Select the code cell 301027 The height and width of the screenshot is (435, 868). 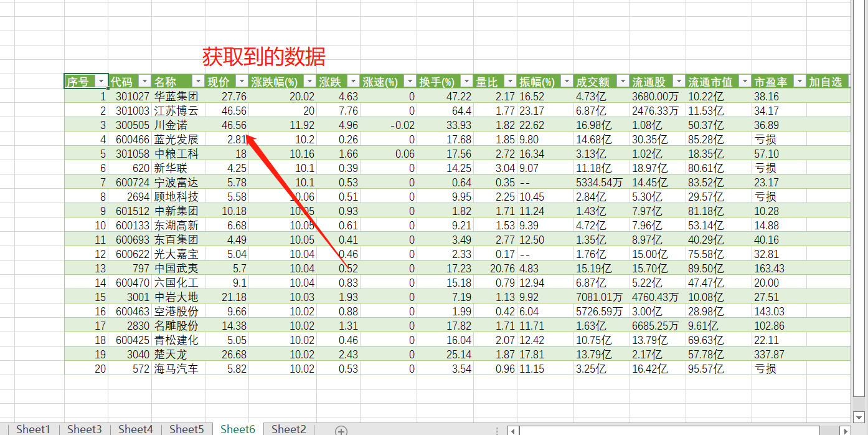click(130, 96)
